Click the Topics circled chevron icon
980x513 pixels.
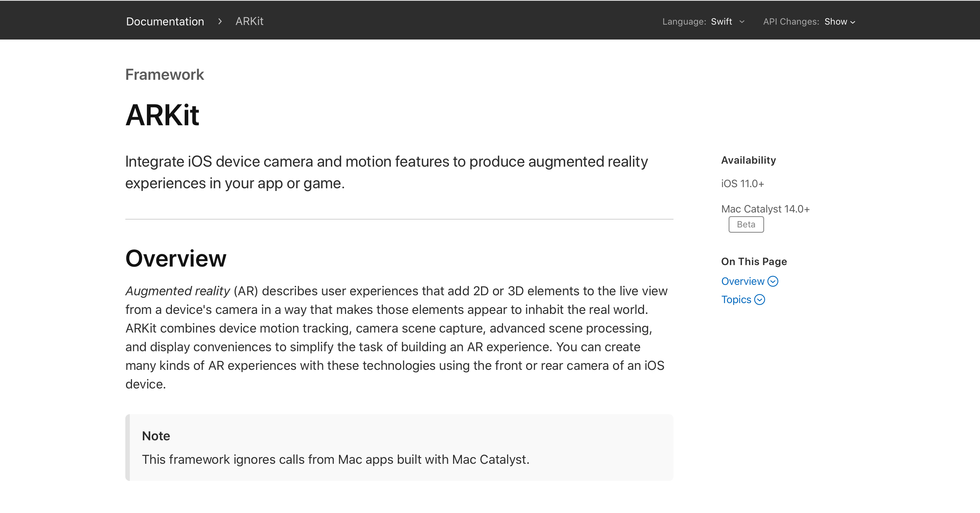click(x=759, y=300)
